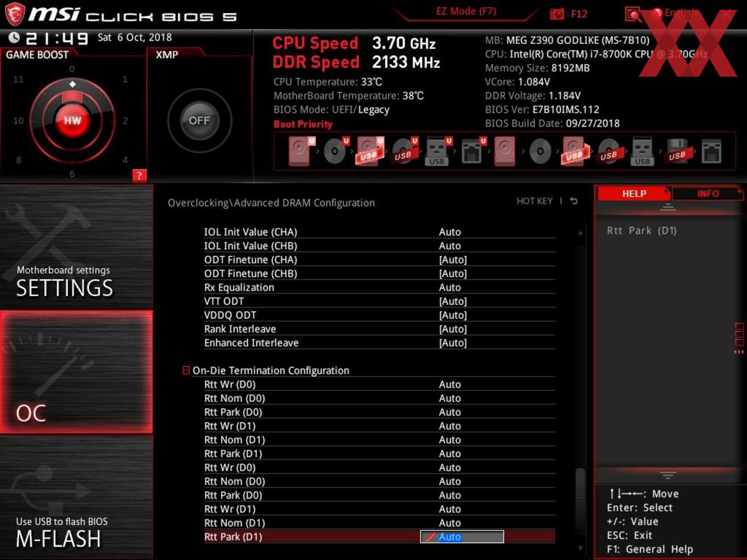Select the first Rtt Nom (D1) row
This screenshot has width=747, height=560.
click(x=379, y=440)
